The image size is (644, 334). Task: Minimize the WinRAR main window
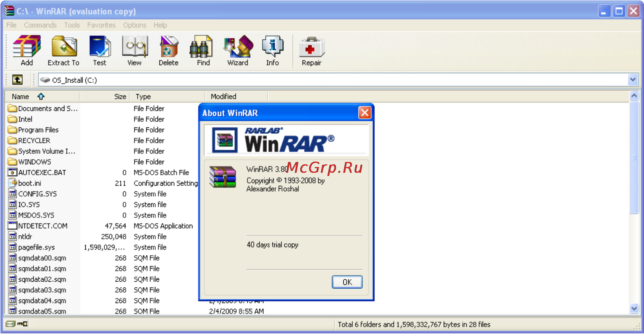pyautogui.click(x=604, y=11)
